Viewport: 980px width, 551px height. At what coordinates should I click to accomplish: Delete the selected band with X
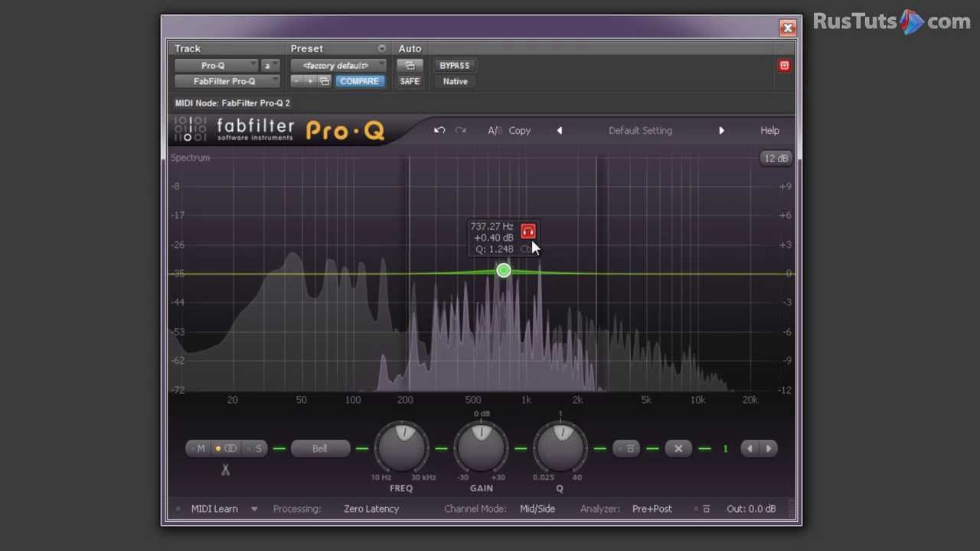(678, 448)
